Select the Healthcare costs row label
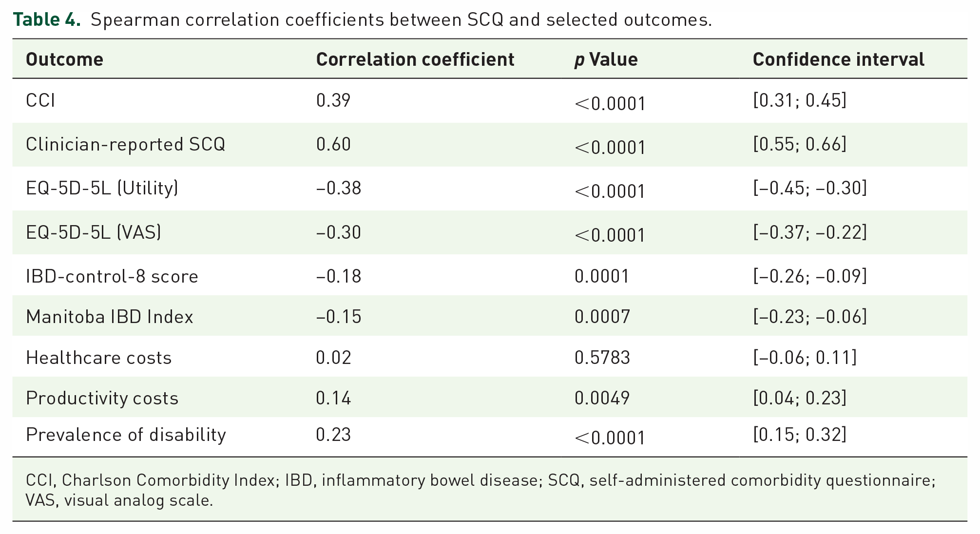980x534 pixels. click(x=99, y=358)
